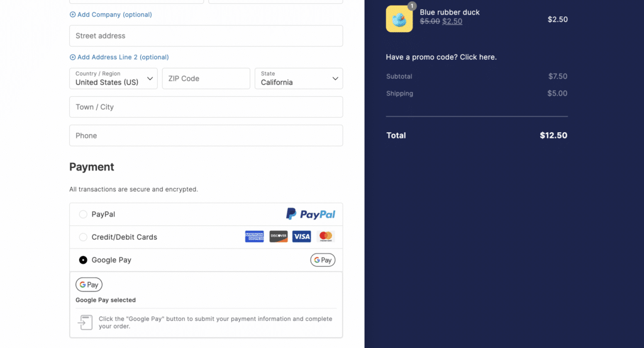
Task: Click the PayPal logo icon
Action: [x=311, y=214]
